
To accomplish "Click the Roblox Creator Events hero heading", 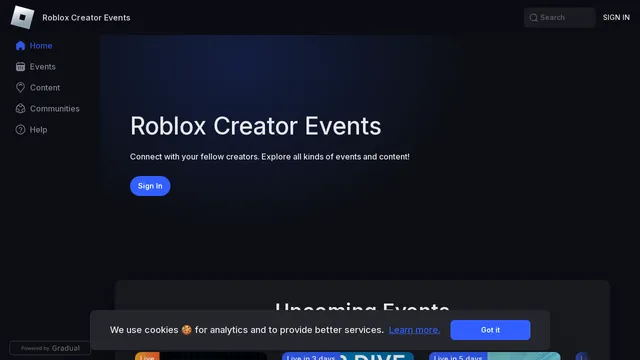I will 256,126.
